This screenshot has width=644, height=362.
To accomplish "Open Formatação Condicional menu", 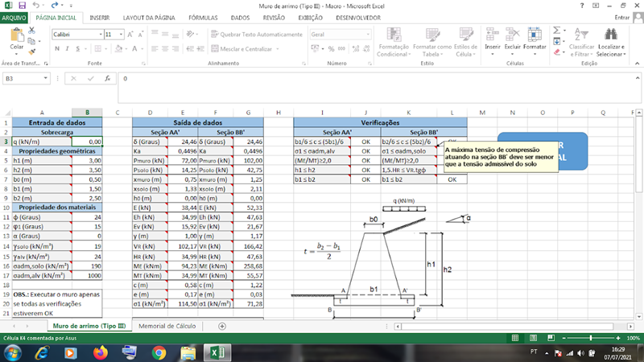I will click(x=394, y=43).
